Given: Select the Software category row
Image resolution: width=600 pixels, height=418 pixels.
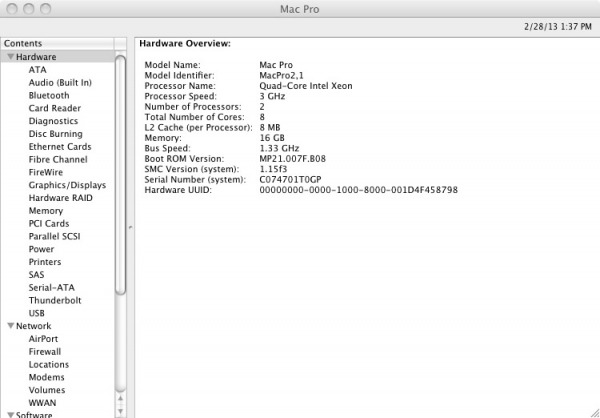Looking at the screenshot, I should pos(57,414).
